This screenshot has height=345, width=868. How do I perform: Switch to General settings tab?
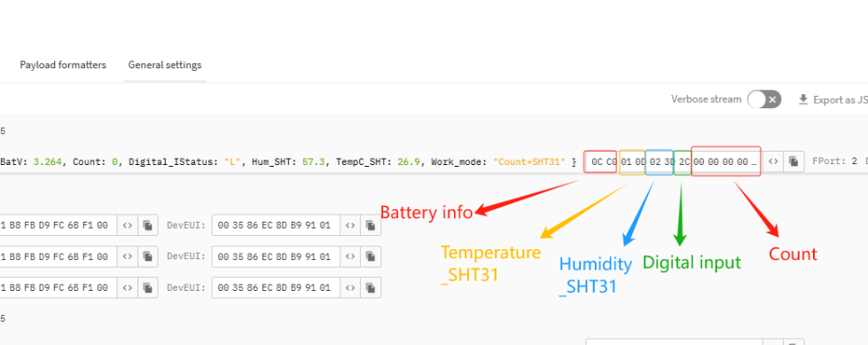click(x=165, y=65)
